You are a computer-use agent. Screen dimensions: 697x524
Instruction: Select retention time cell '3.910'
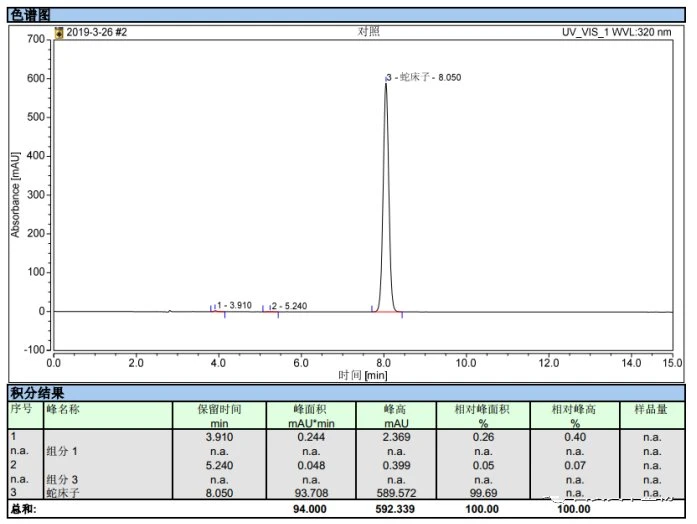tap(219, 437)
